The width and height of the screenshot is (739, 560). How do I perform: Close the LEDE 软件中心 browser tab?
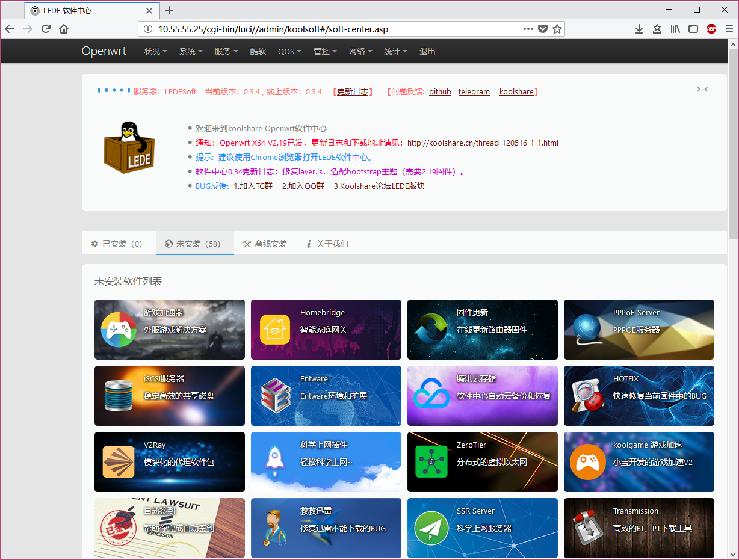(150, 10)
